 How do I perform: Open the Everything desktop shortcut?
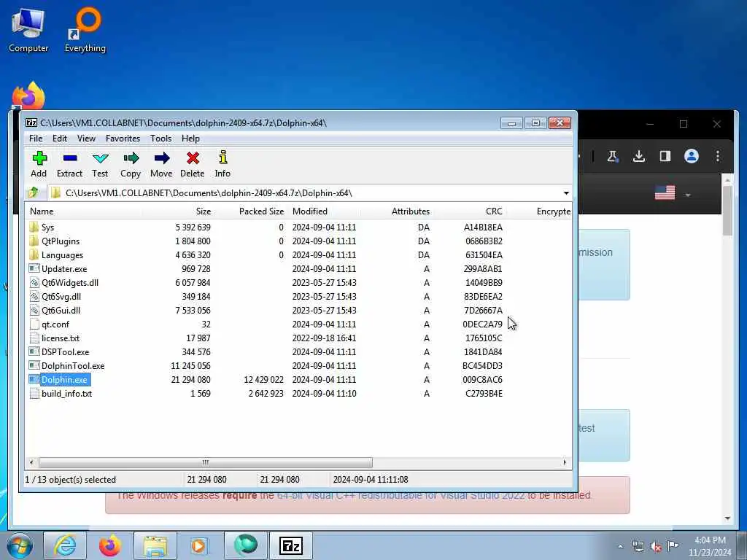tap(85, 31)
